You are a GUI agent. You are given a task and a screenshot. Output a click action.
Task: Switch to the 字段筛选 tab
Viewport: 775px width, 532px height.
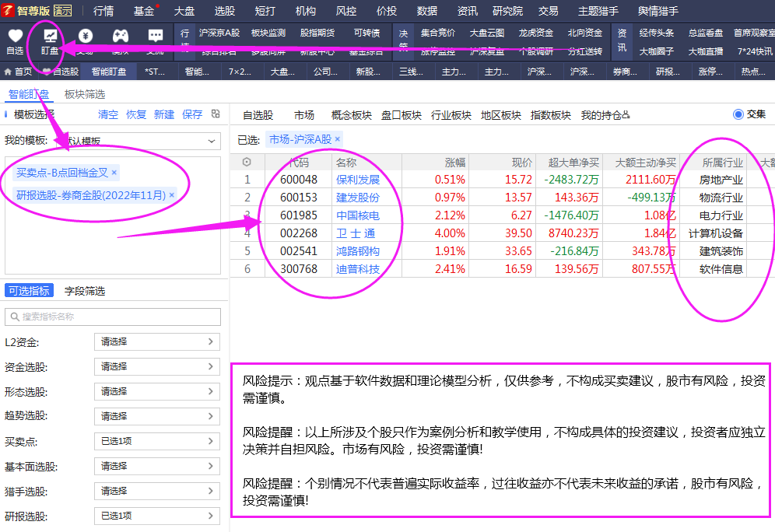[x=85, y=291]
